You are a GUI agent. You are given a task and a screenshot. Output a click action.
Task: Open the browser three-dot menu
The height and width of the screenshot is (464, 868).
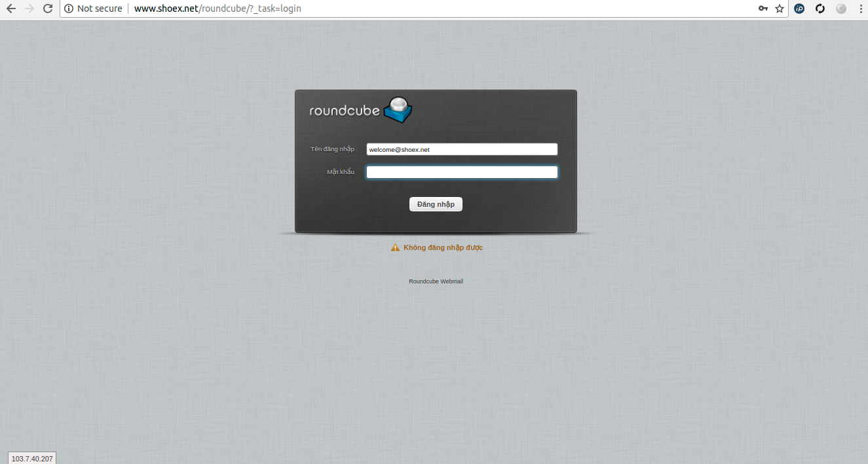click(x=860, y=9)
